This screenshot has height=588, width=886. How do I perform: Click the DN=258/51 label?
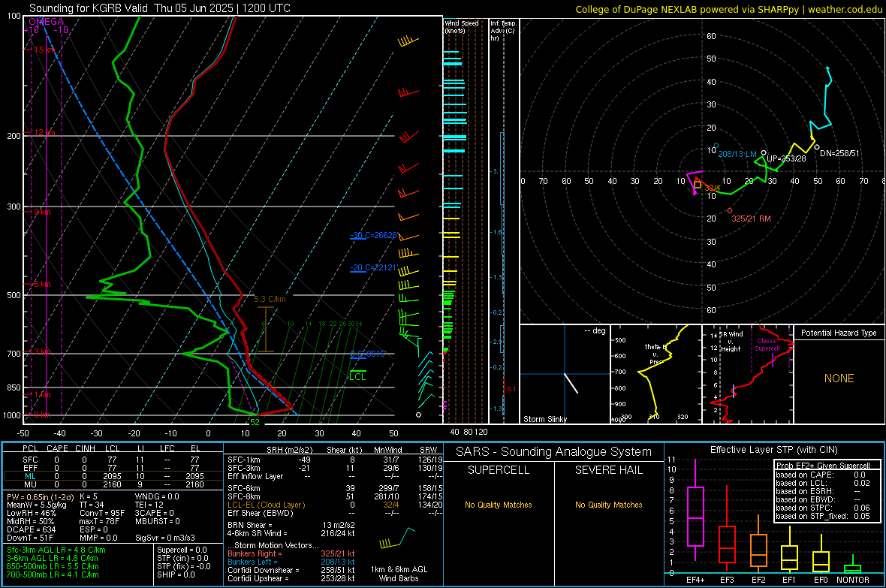point(839,153)
